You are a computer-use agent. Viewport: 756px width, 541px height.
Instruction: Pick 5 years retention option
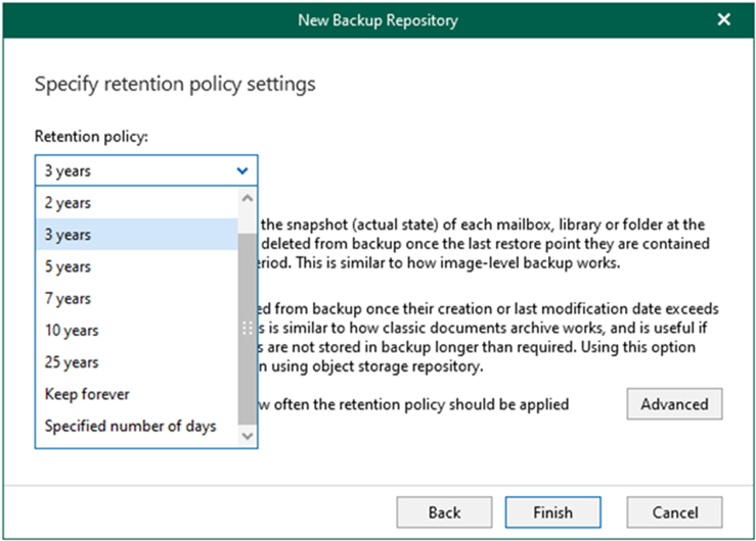tap(137, 266)
